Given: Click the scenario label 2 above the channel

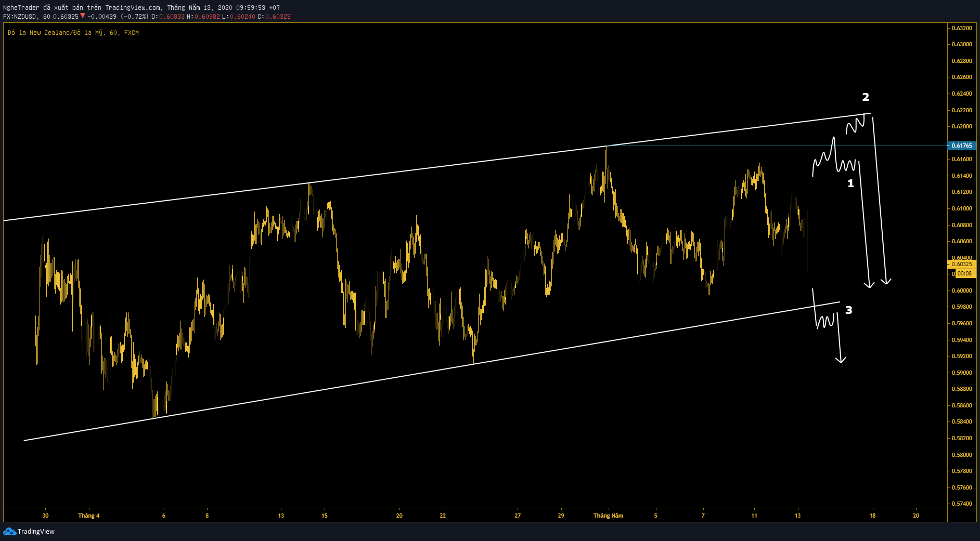Looking at the screenshot, I should [x=865, y=96].
